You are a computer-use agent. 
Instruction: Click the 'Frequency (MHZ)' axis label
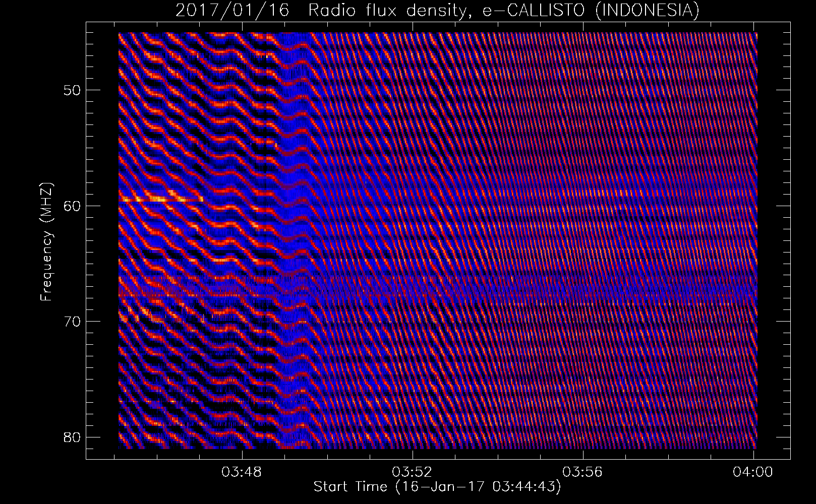click(46, 242)
